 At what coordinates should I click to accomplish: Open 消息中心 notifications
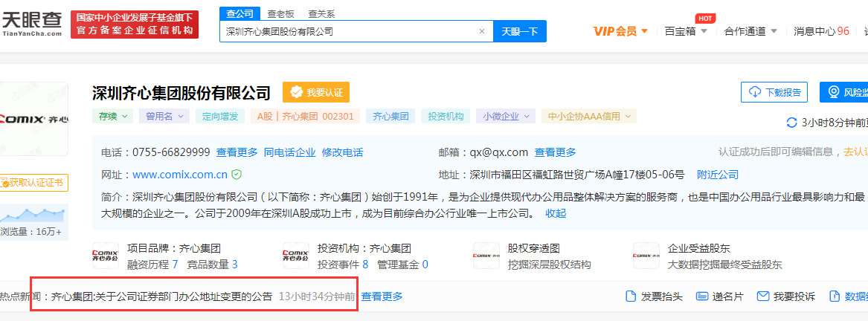click(x=821, y=31)
